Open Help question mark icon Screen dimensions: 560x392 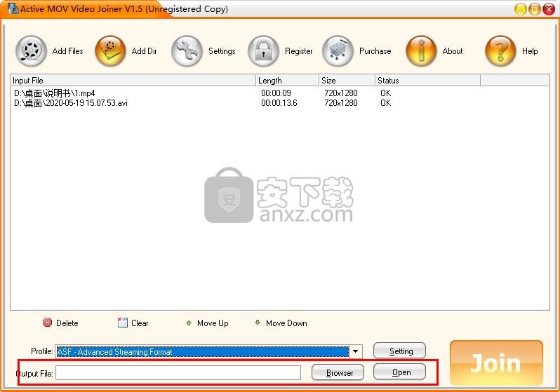tap(501, 51)
